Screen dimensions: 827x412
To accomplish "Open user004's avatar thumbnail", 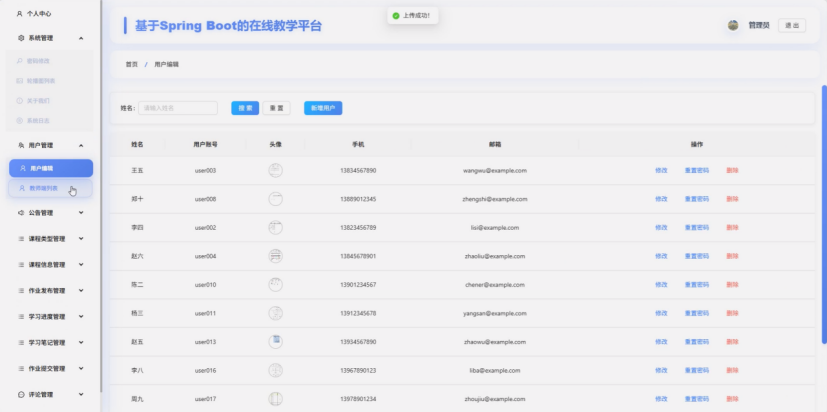I will (275, 256).
